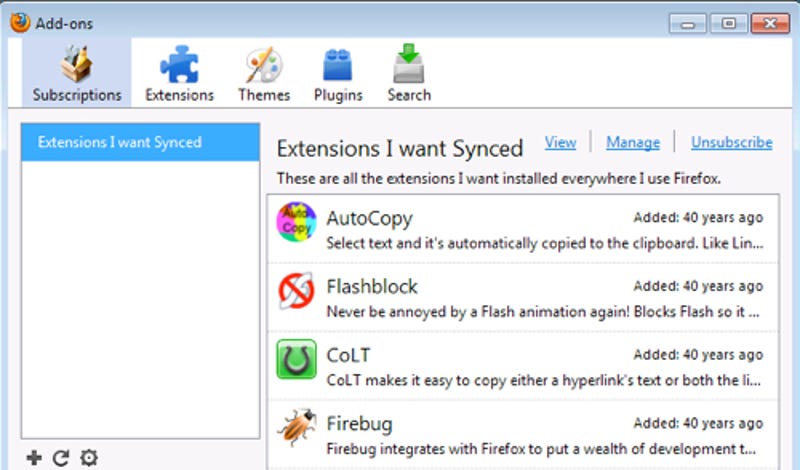Click the blue puzzle piece Extensions icon
800x470 pixels.
point(179,64)
